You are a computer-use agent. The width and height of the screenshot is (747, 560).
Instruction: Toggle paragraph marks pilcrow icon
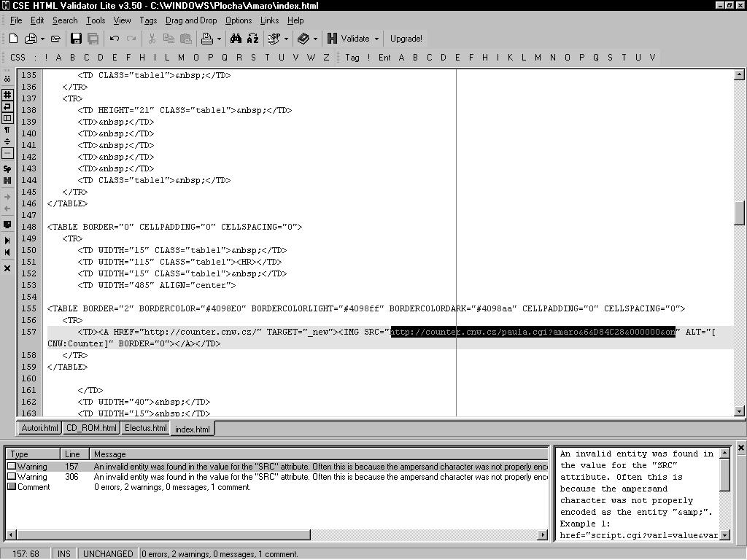click(x=7, y=130)
